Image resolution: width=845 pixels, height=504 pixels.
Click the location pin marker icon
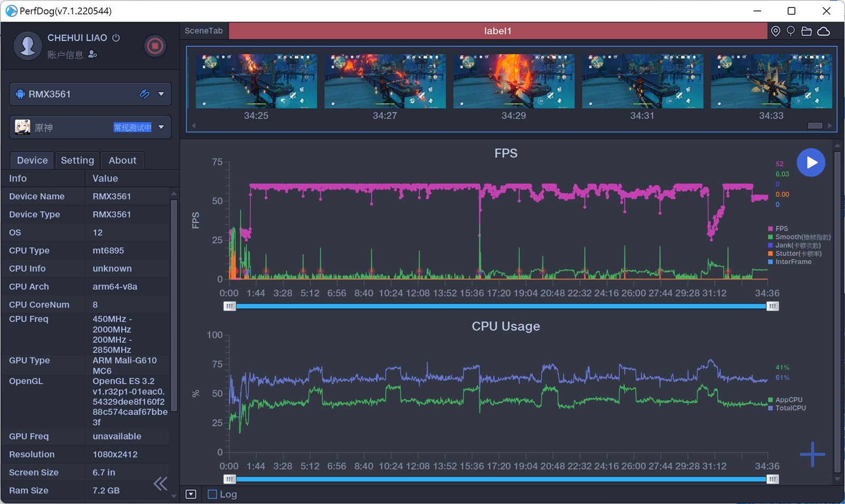775,31
